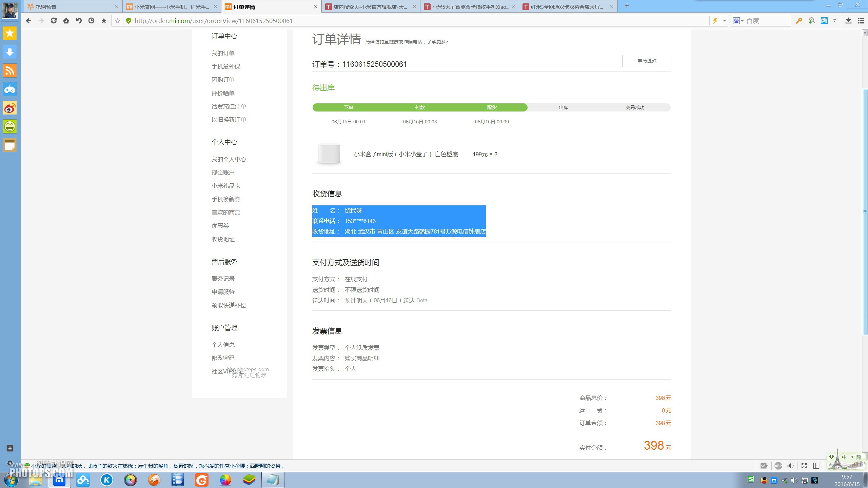Open the translate icon in toolbar
Viewport: 868px width, 488px height.
click(824, 21)
